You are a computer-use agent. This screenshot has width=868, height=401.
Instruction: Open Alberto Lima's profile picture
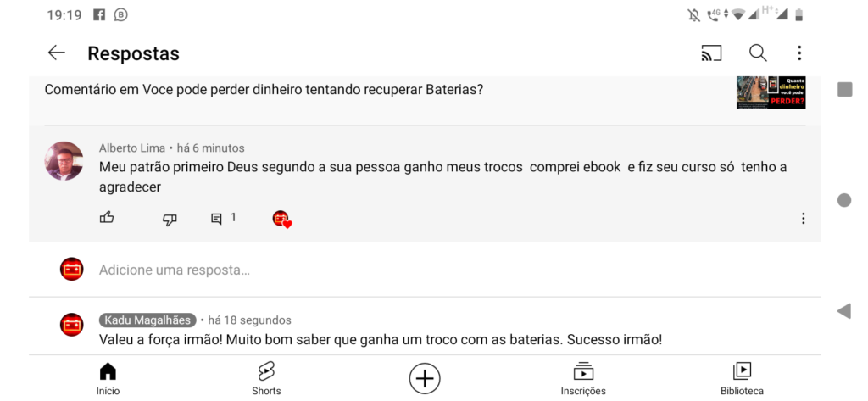(x=64, y=161)
